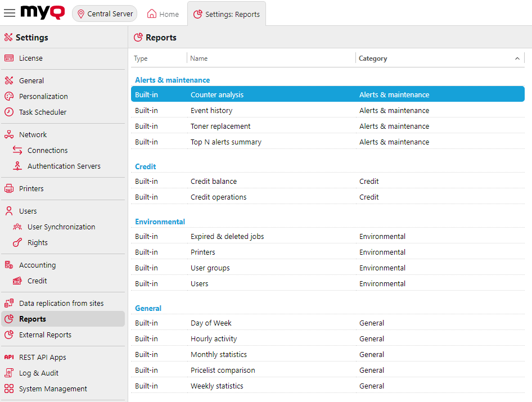Select the Settings: Reports tab

[227, 14]
